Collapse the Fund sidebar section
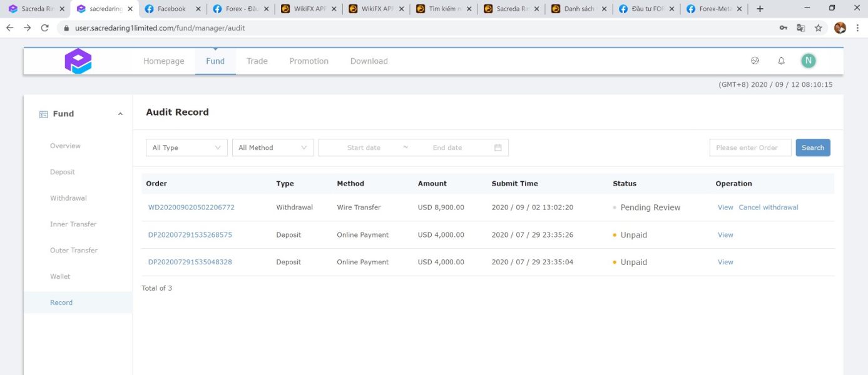Screen dimensions: 868x375 click(120, 114)
